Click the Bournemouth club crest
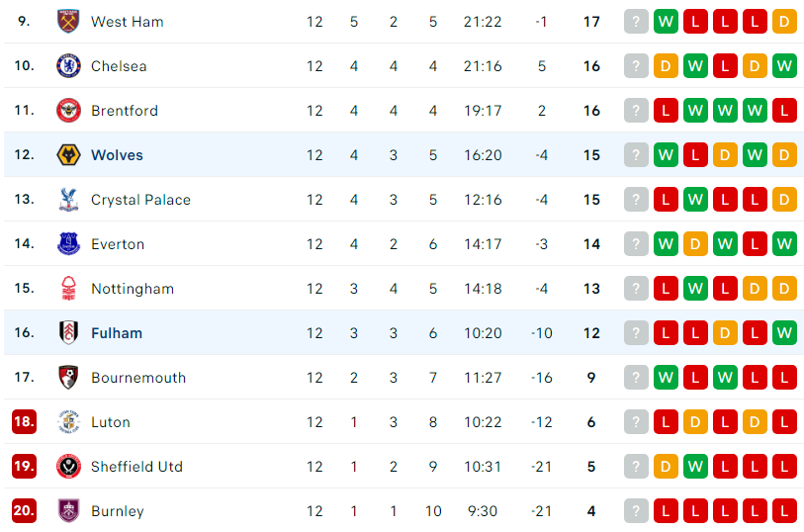The width and height of the screenshot is (804, 532). [68, 377]
